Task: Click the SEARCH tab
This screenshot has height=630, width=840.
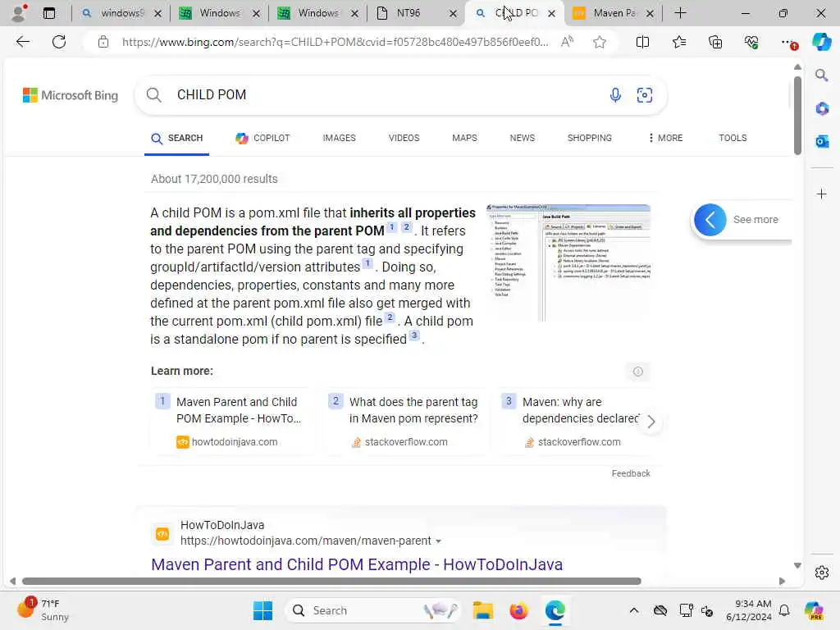Action: tap(177, 138)
